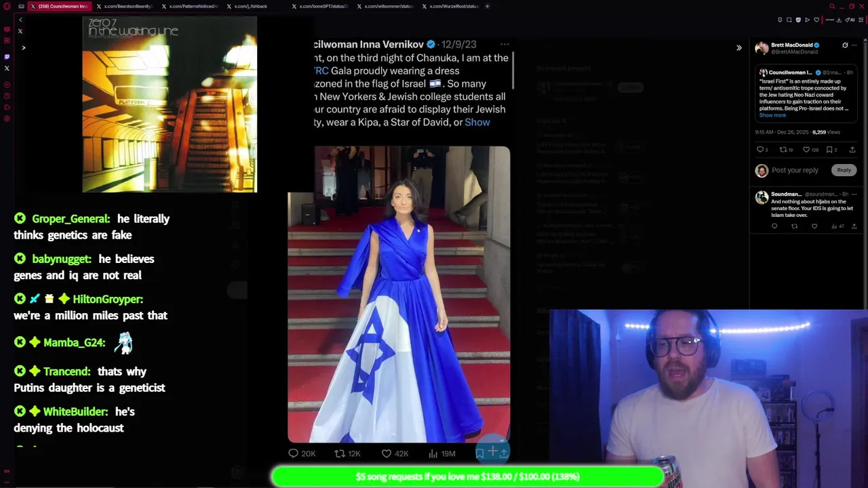868x488 pixels.
Task: Switch to the x.com/PatternsNoticed tab
Action: [x=191, y=6]
